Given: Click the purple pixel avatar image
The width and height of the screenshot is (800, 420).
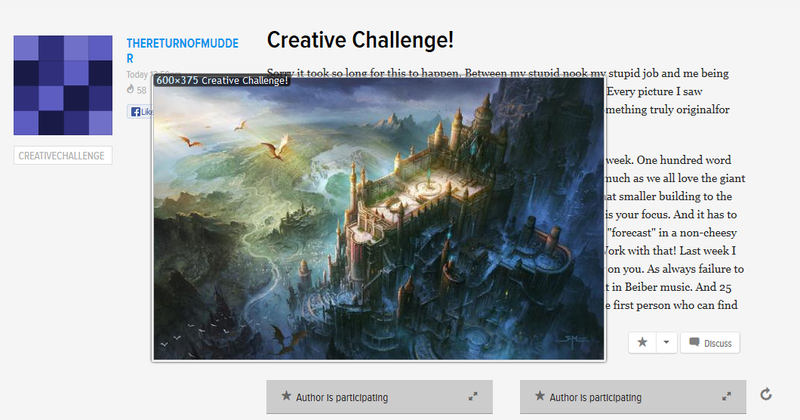Looking at the screenshot, I should click(63, 85).
